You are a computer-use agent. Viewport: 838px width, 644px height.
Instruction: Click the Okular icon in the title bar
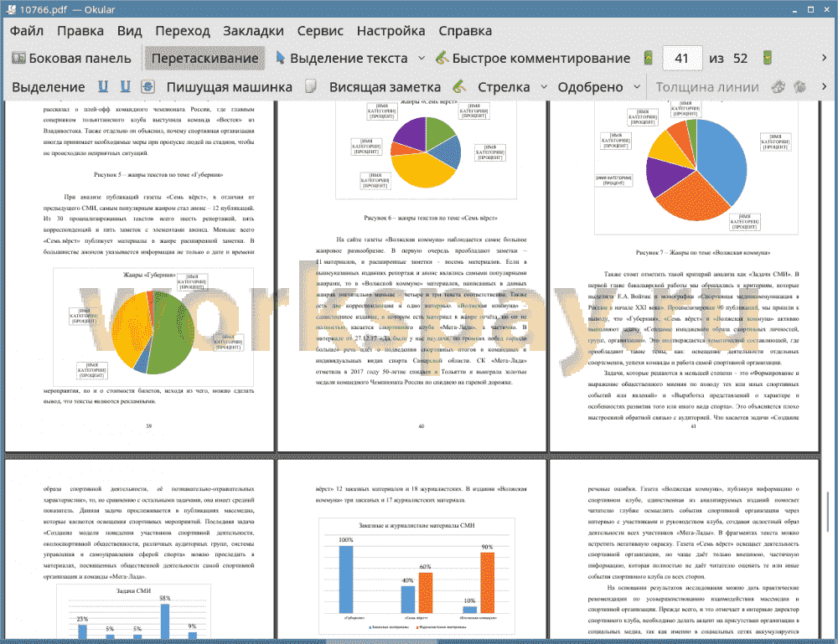11,9
